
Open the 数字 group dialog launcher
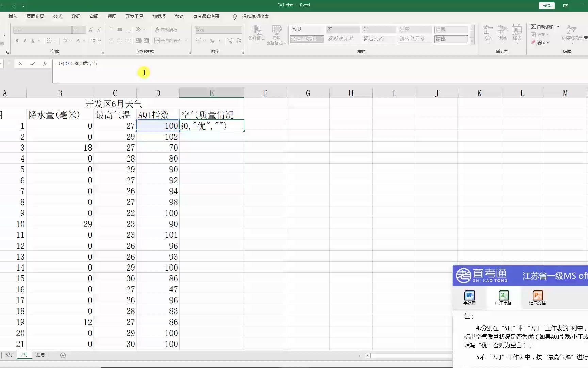coord(242,52)
